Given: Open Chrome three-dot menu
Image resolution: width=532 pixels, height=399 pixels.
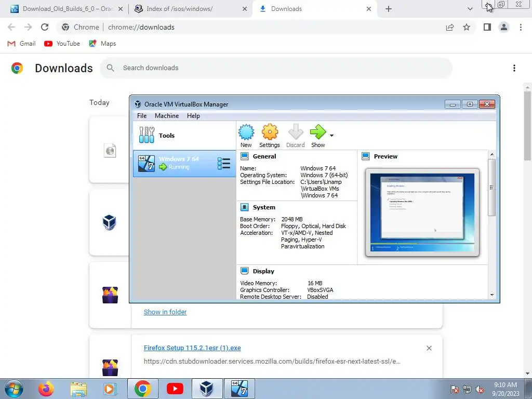Looking at the screenshot, I should 521,27.
